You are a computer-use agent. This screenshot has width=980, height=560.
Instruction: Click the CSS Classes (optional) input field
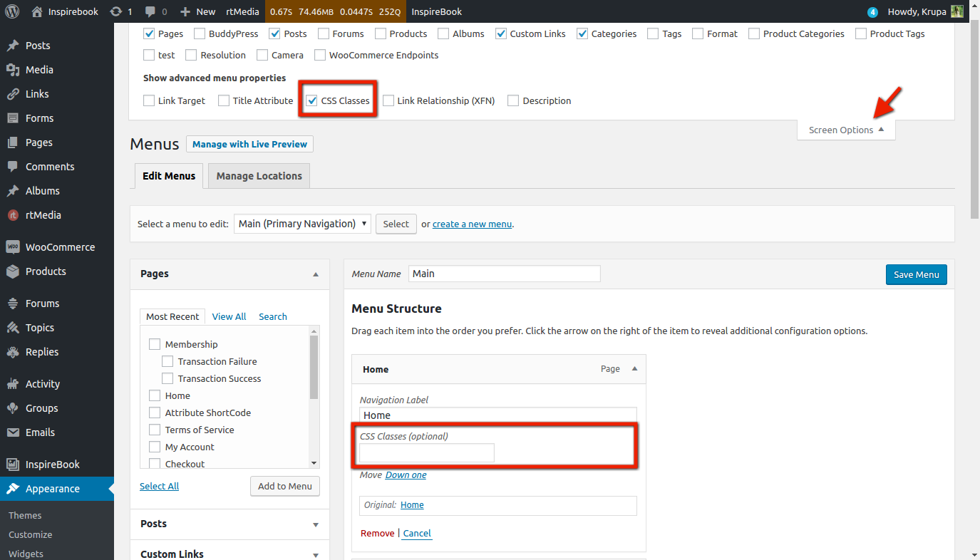426,452
